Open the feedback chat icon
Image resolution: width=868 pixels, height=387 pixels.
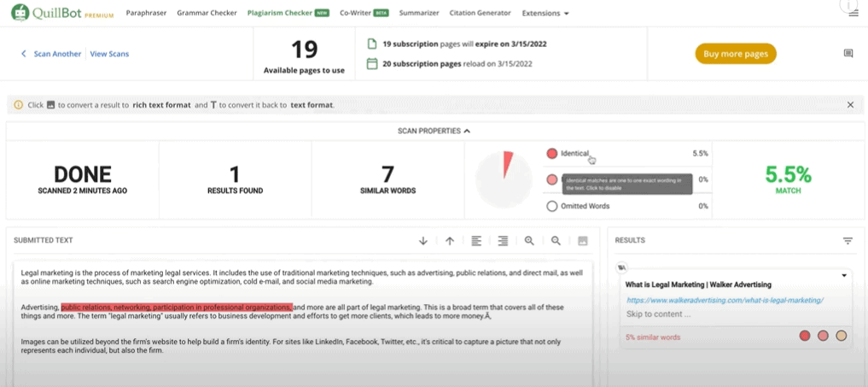[x=848, y=54]
